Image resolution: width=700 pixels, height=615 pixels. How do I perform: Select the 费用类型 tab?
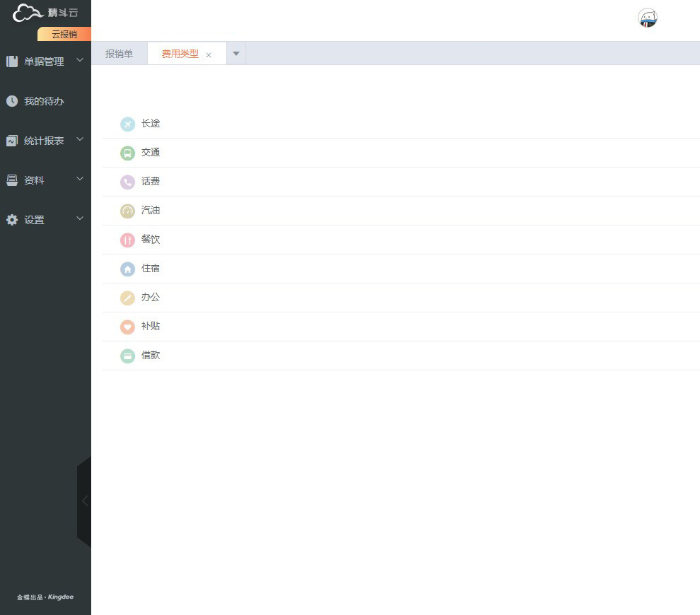(x=180, y=54)
